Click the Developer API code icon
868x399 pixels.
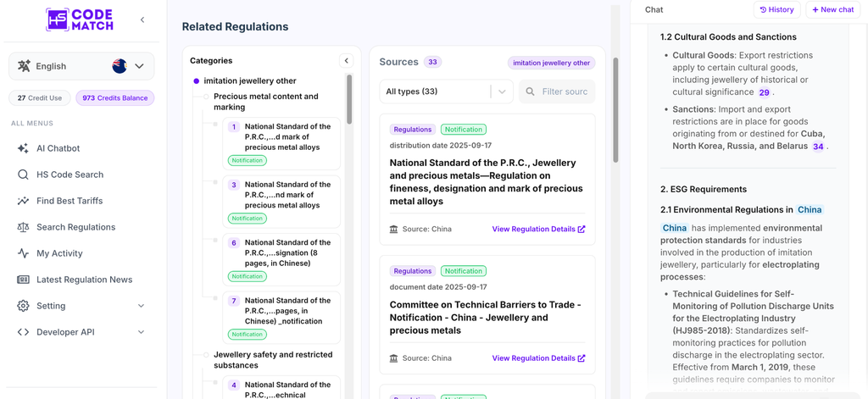23,332
